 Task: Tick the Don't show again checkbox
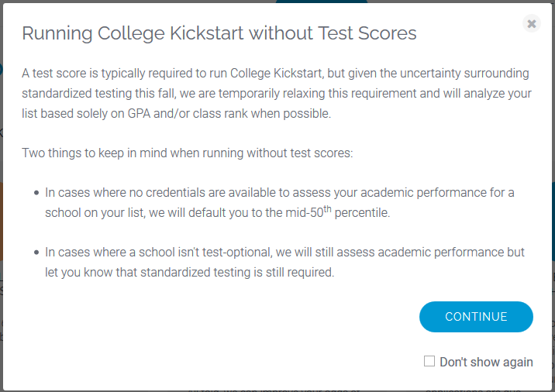(429, 362)
